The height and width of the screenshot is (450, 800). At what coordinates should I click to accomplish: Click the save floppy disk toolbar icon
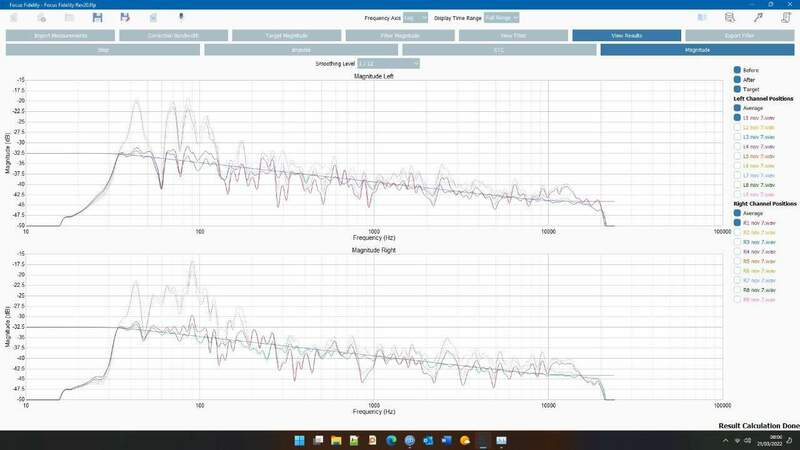tap(96, 17)
